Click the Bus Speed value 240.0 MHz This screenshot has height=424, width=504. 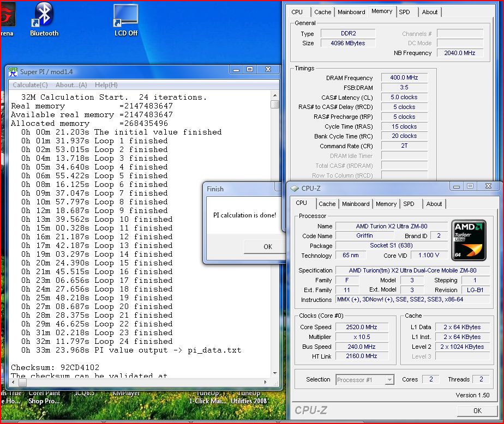362,347
